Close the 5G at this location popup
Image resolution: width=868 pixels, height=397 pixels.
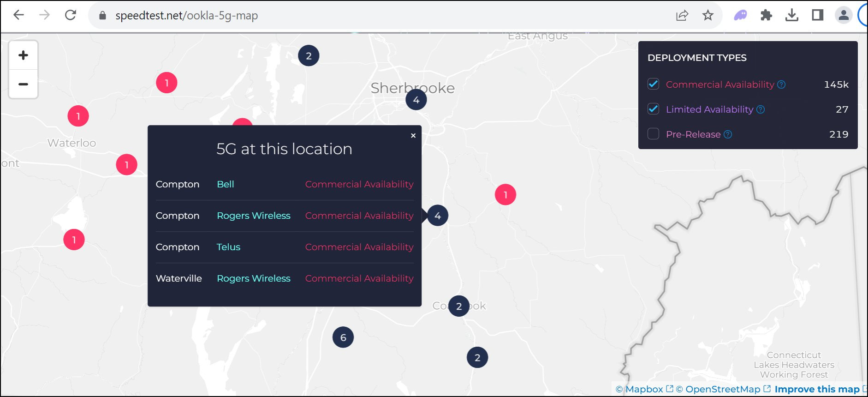point(413,135)
